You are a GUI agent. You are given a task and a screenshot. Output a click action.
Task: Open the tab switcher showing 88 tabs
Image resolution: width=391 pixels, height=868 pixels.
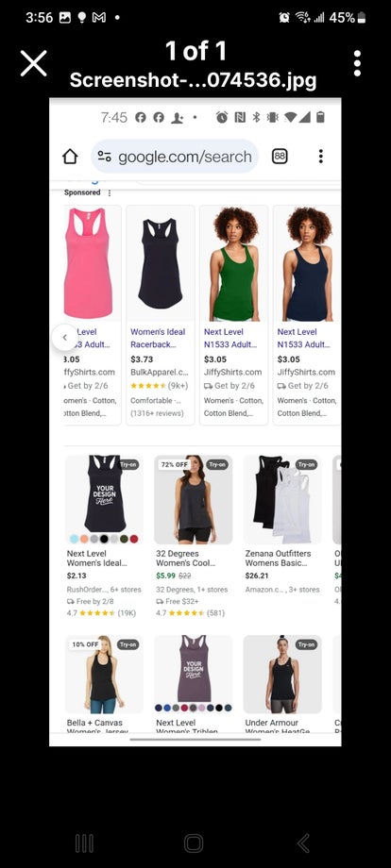point(280,157)
